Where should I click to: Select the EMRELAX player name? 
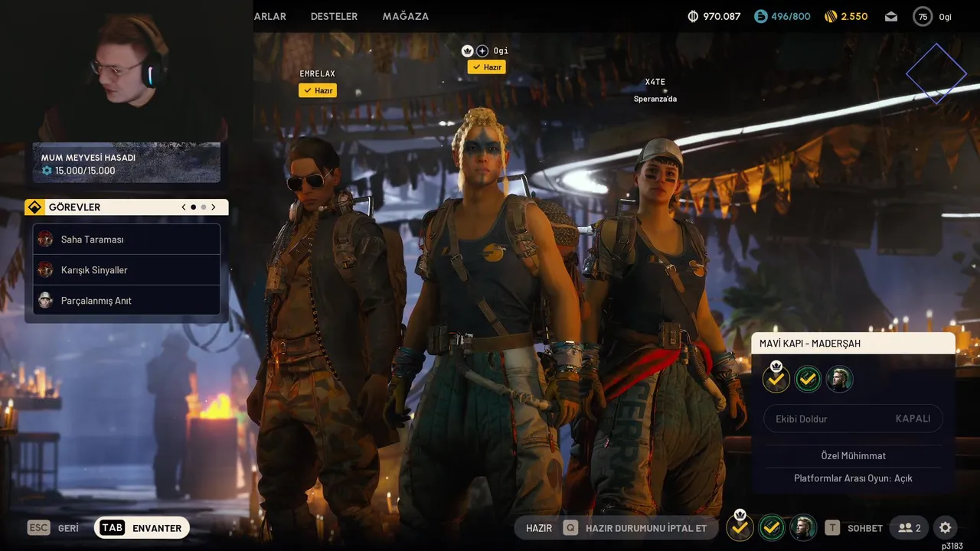tap(318, 73)
